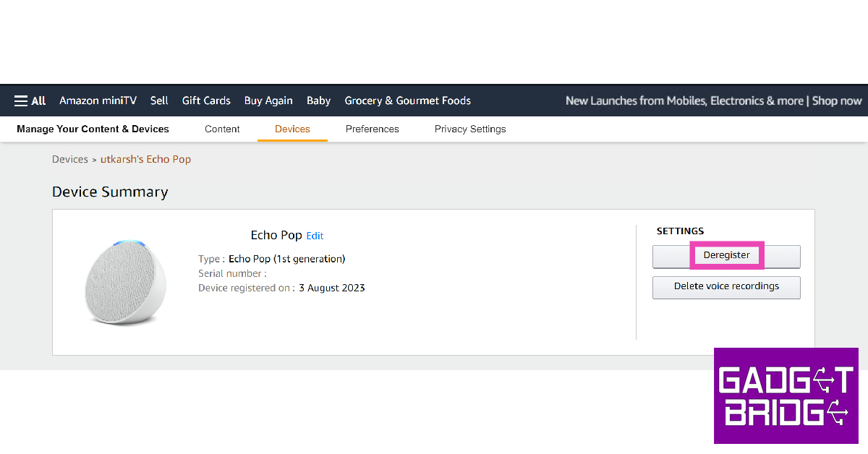Click the SETTINGS section label
The image size is (868, 454).
680,231
